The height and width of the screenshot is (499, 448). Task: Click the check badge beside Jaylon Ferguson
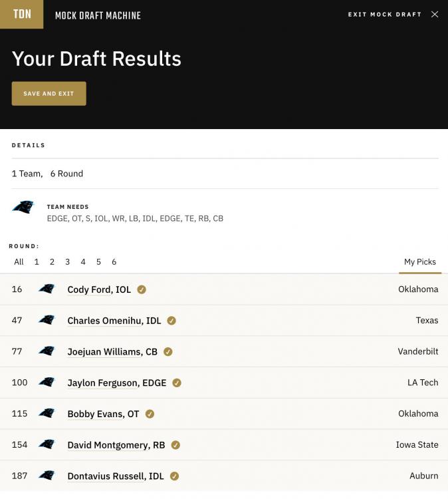pos(177,383)
